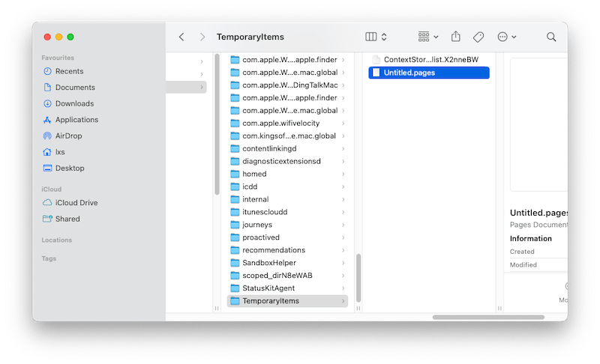Open Recents in the sidebar
600x364 pixels.
point(69,71)
